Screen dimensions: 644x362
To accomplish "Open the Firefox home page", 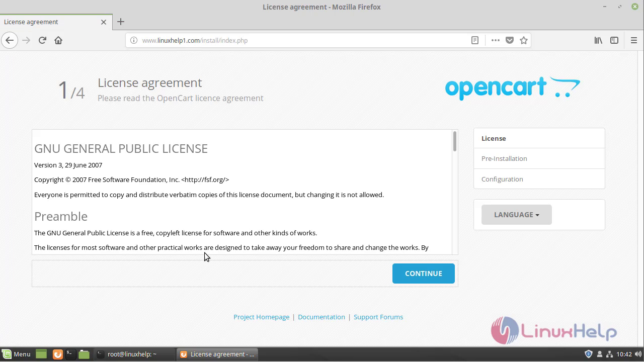I will [x=58, y=40].
